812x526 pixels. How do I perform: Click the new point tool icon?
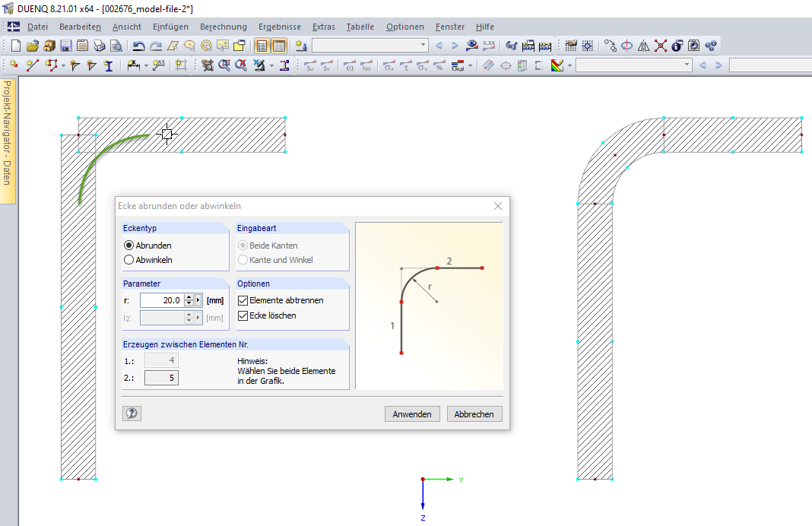[14, 65]
